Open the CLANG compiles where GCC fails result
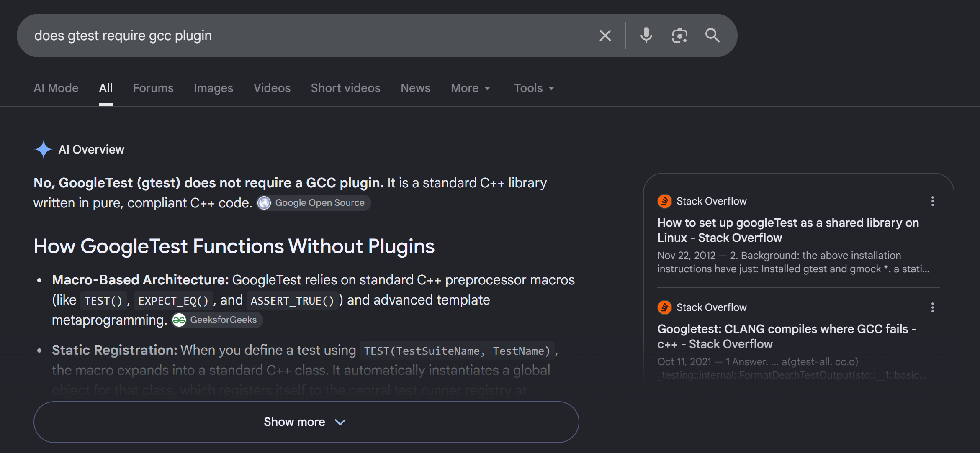Viewport: 980px width, 453px height. click(x=787, y=336)
